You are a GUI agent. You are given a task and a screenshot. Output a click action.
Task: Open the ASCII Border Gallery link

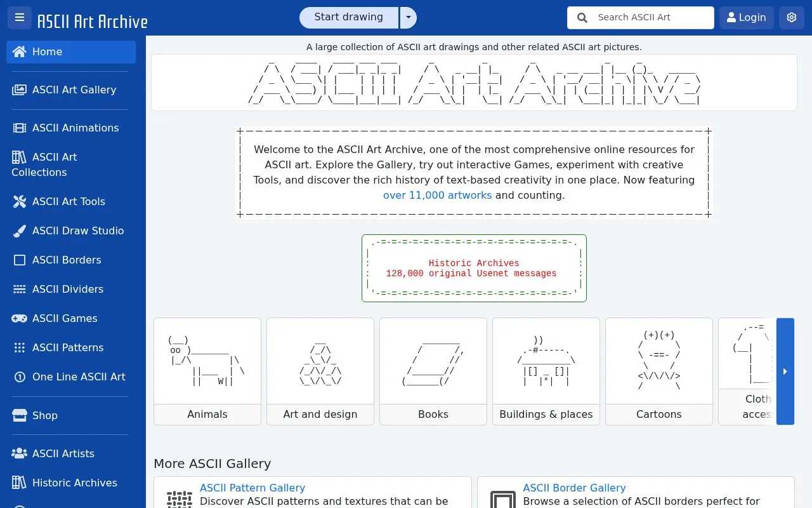pos(574,488)
